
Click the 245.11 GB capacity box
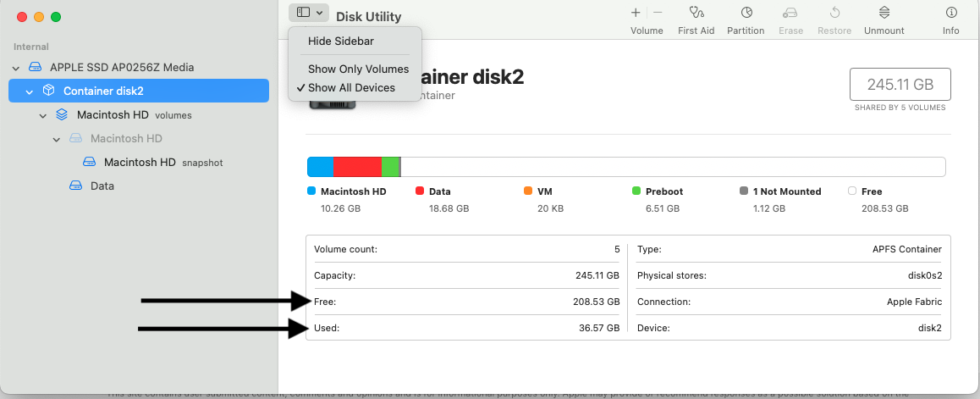[900, 84]
